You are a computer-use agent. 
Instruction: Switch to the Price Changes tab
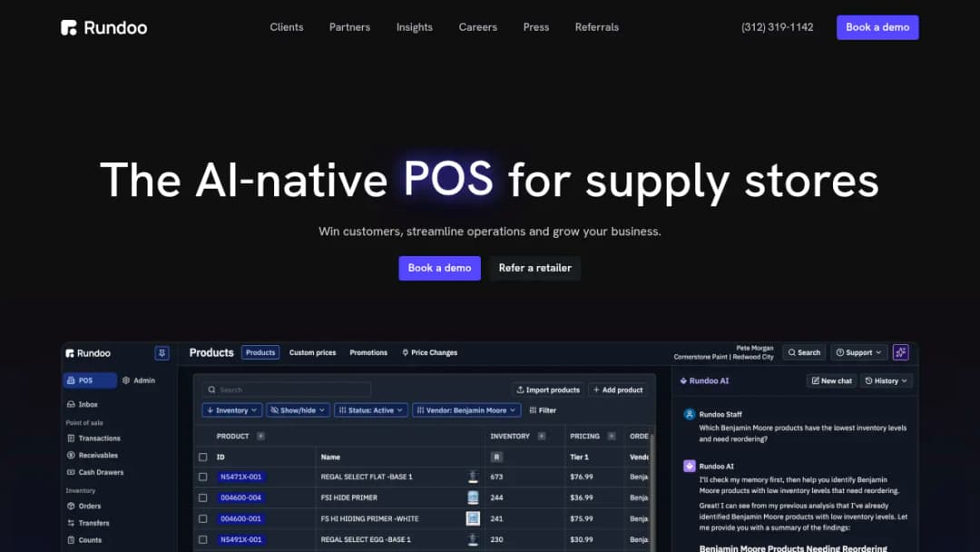tap(430, 352)
